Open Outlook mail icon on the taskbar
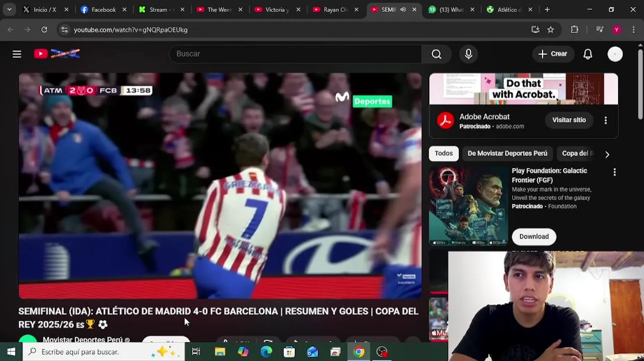This screenshot has width=644, height=361. tap(312, 352)
